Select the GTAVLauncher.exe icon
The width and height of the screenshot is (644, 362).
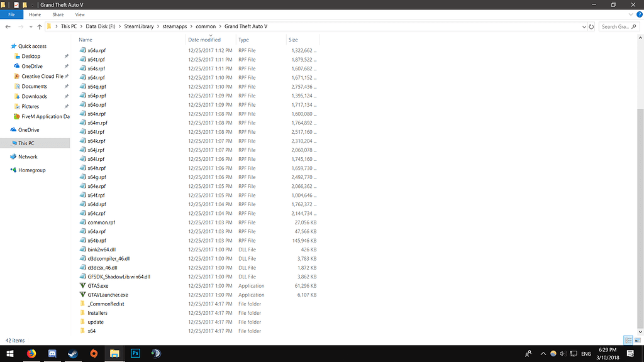pyautogui.click(x=82, y=295)
